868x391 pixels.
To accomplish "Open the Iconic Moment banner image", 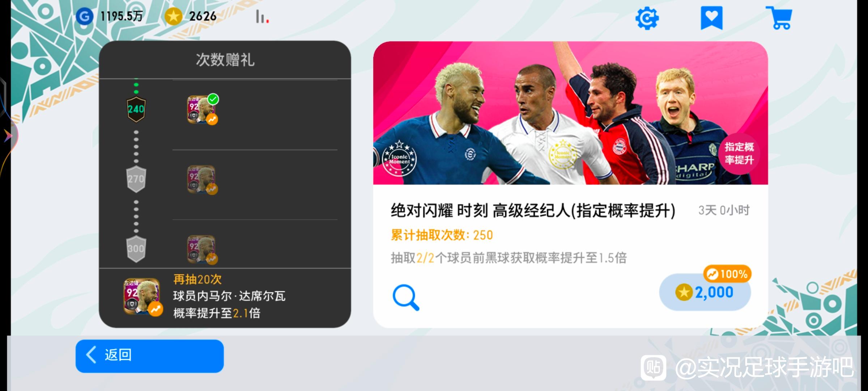I will [x=570, y=113].
